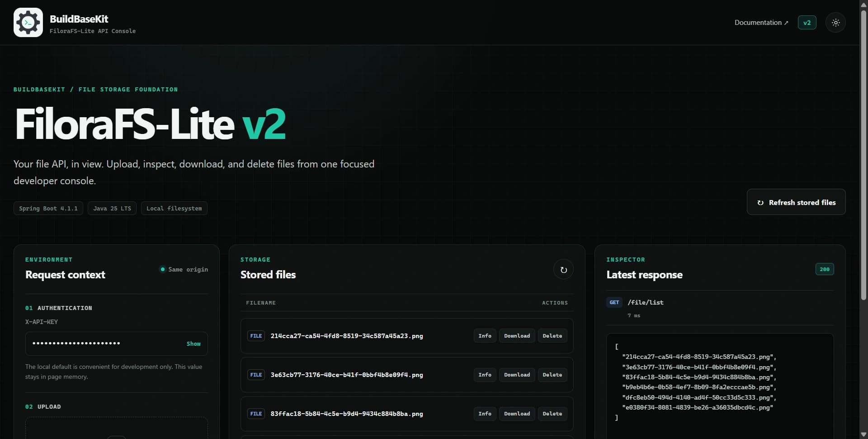
Task: Select filename 3e63cb77-3176-40ce-b41f-0bbf4b8e09f4.png in list
Action: [x=347, y=375]
